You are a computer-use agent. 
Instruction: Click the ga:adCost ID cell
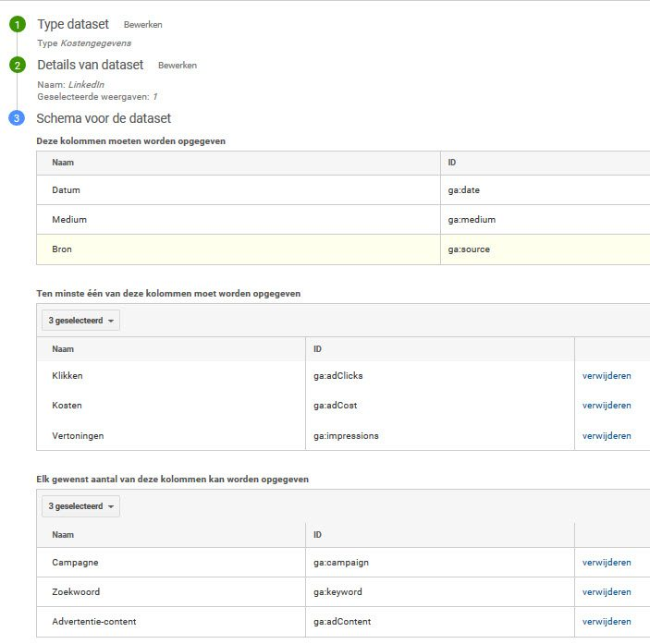(440, 405)
